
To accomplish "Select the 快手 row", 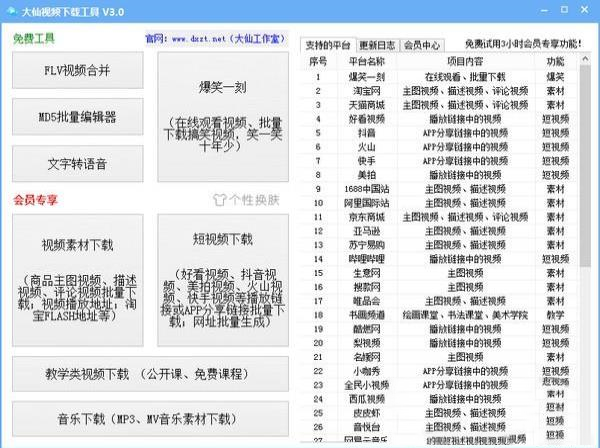I will pyautogui.click(x=439, y=161).
